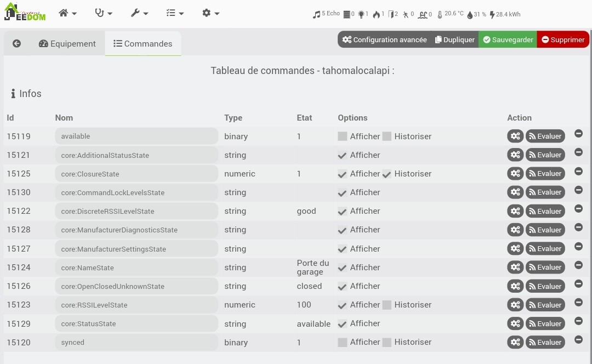Open the wrench tools dropdown menu
This screenshot has width=592, height=364.
tap(139, 13)
